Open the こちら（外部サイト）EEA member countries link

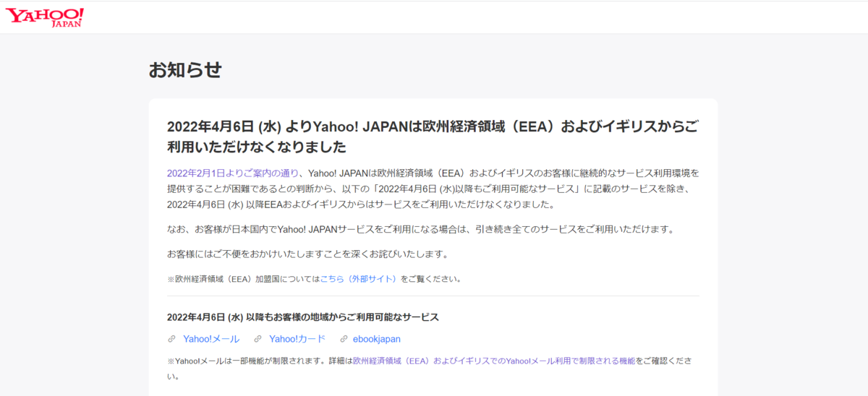[x=359, y=278]
